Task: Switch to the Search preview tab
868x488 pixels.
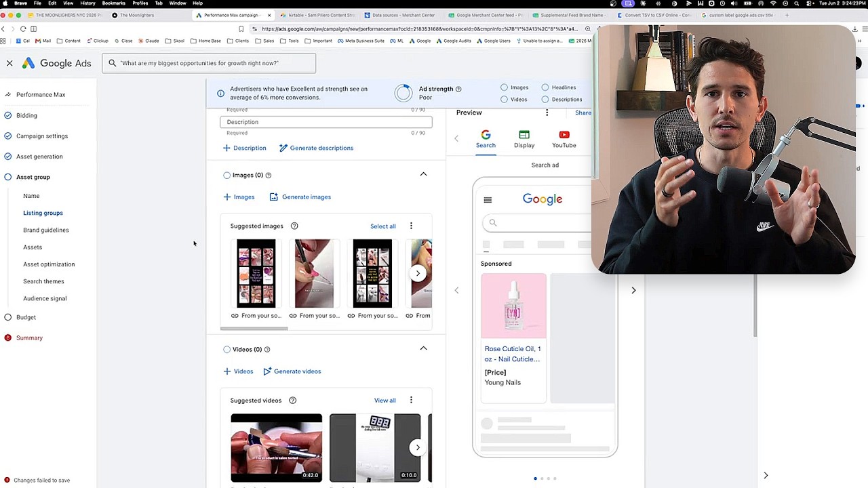Action: coord(486,139)
